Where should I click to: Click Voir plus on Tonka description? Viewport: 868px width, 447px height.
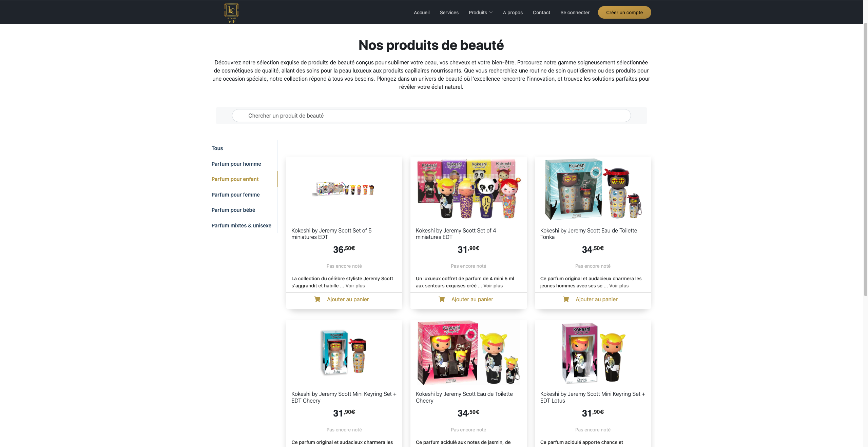(619, 286)
